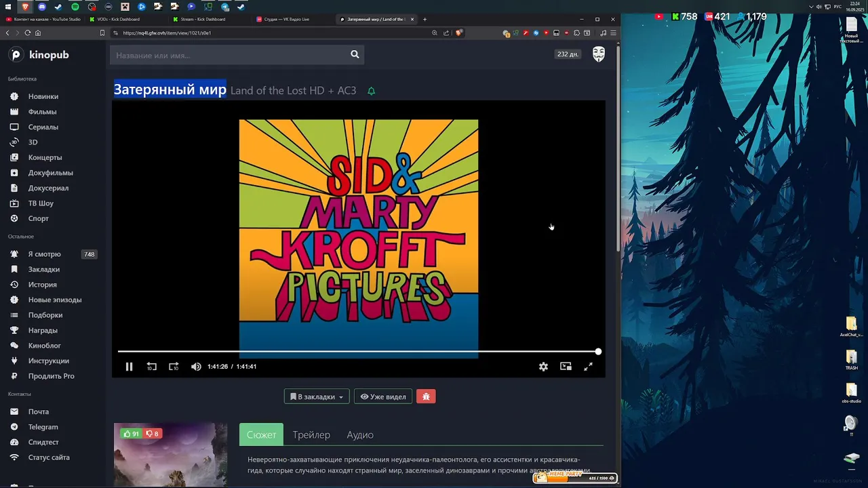Switch to the Аудио tab
Screen dimensions: 868x488
tap(360, 434)
